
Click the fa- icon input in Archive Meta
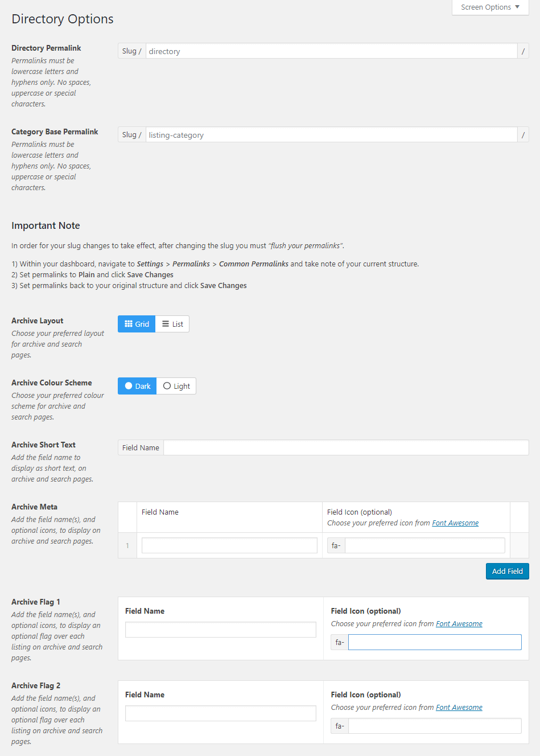tap(424, 545)
